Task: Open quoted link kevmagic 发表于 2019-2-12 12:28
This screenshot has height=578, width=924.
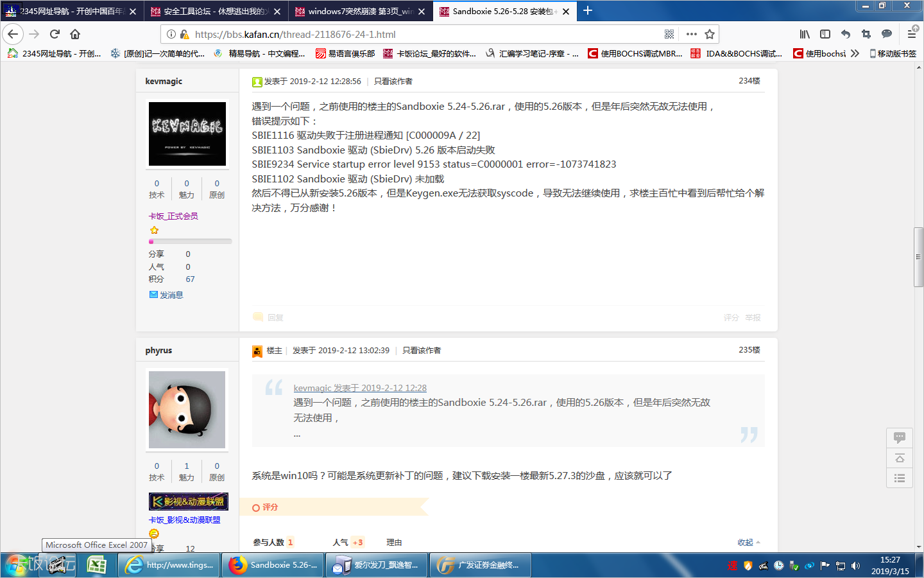Action: pos(360,388)
